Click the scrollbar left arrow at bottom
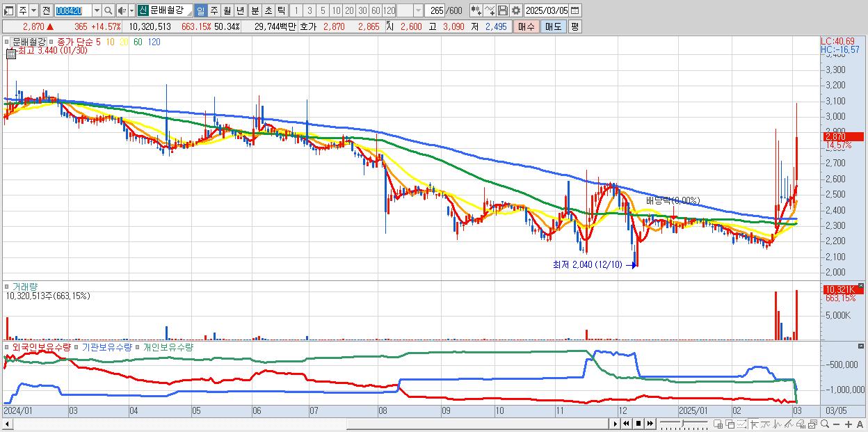868x432 pixels. (x=6, y=424)
